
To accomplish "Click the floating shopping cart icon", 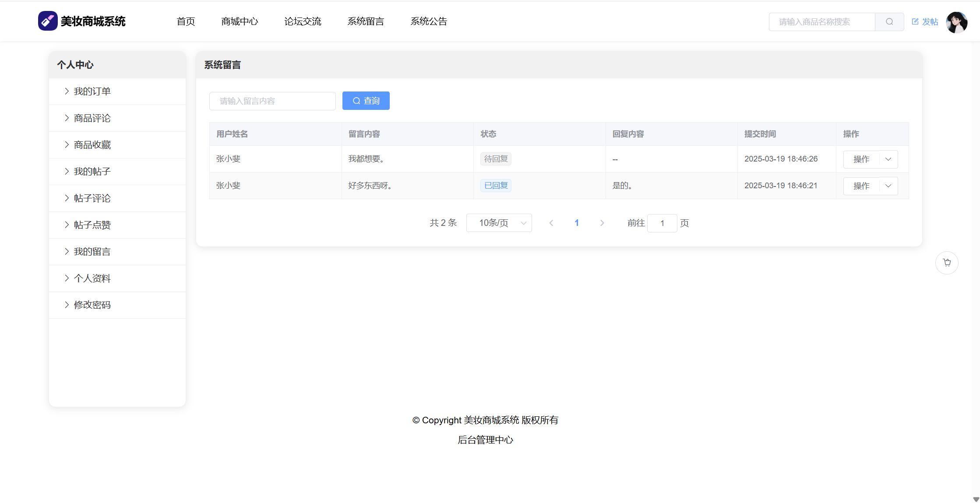I will 947,263.
